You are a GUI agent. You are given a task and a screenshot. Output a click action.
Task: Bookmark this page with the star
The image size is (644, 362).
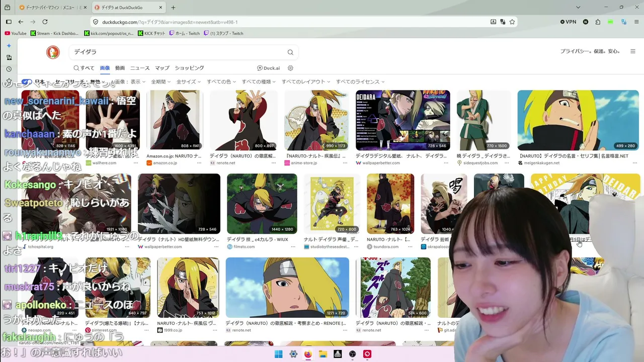pos(512,22)
